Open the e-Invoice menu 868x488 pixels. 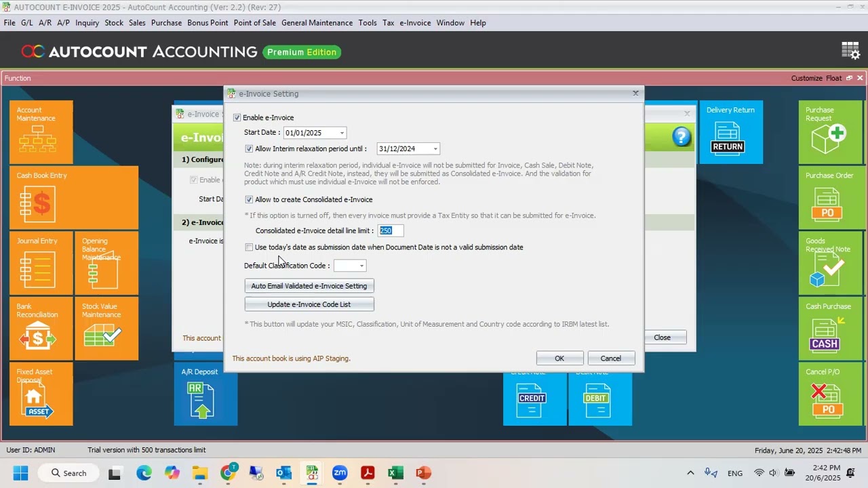[x=415, y=23]
